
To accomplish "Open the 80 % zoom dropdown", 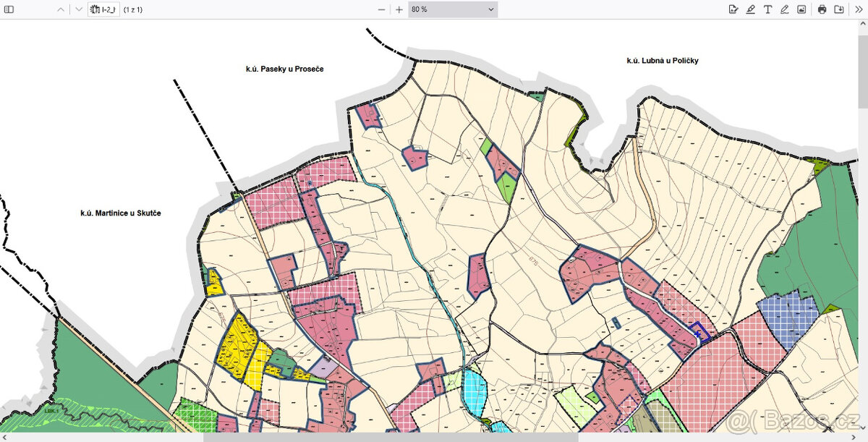I will click(453, 9).
